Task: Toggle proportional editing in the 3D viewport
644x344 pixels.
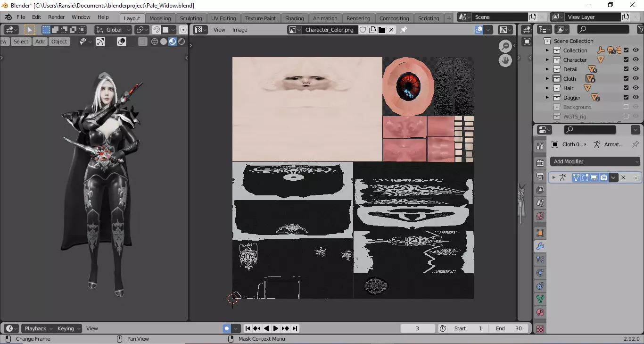Action: pyautogui.click(x=183, y=30)
